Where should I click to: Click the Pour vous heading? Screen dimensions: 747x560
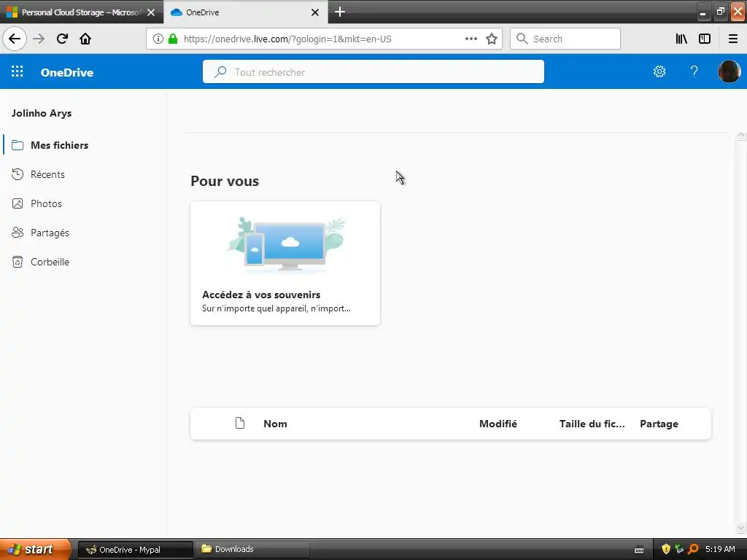[225, 181]
